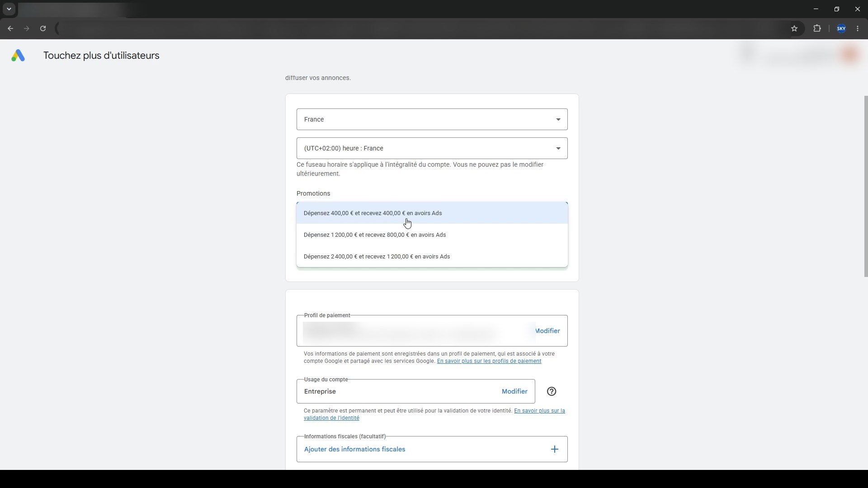Click the Usage du compte Entreprise field

click(415, 391)
